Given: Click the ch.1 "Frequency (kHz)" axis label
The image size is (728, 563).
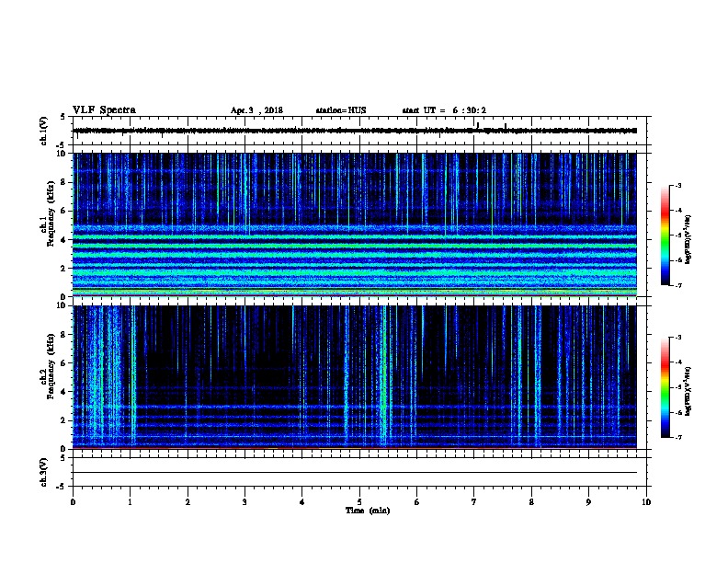Looking at the screenshot, I should tap(51, 213).
